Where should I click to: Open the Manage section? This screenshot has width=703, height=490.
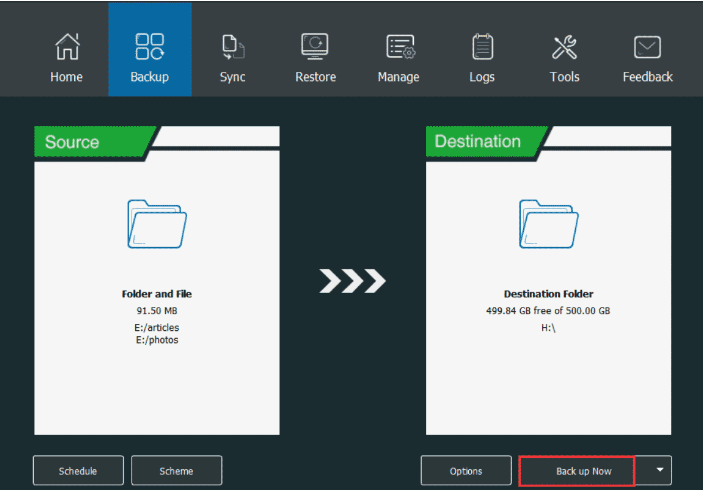click(399, 58)
